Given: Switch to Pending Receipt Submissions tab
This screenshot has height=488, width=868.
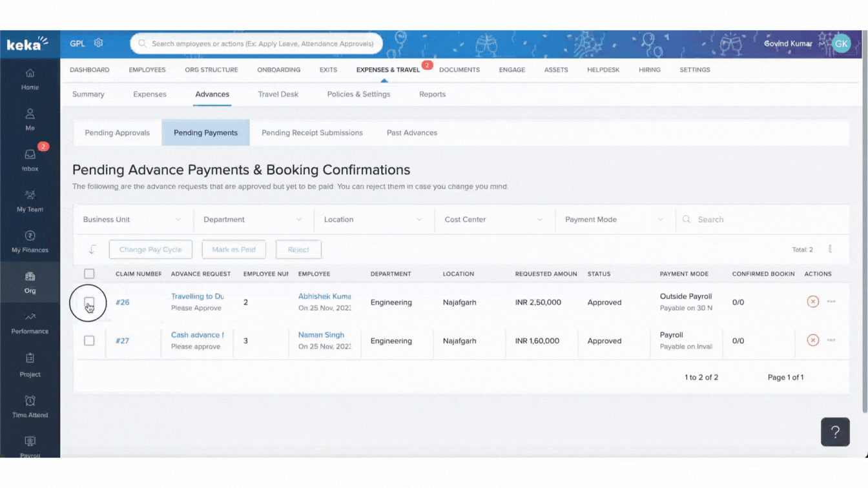Looking at the screenshot, I should point(312,133).
